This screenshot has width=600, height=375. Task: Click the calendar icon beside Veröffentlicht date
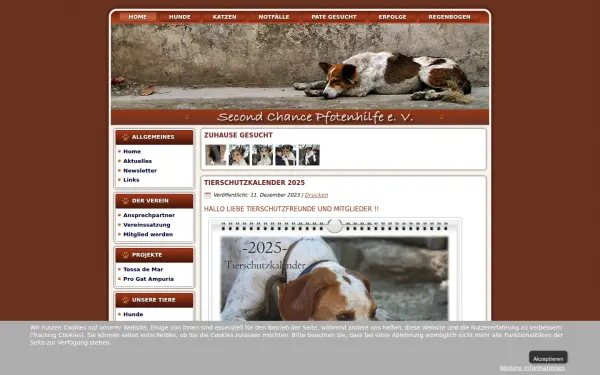(x=207, y=195)
